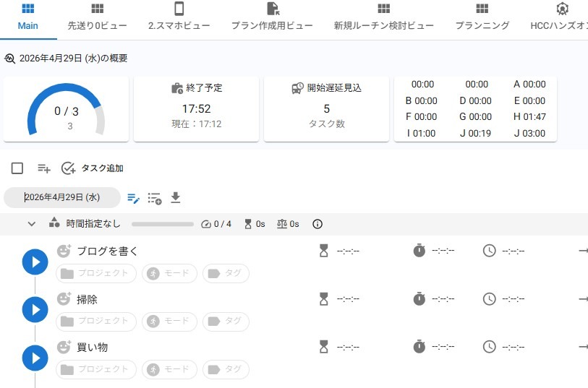Click the download icon next to date
Image resolution: width=588 pixels, height=388 pixels.
pos(175,198)
